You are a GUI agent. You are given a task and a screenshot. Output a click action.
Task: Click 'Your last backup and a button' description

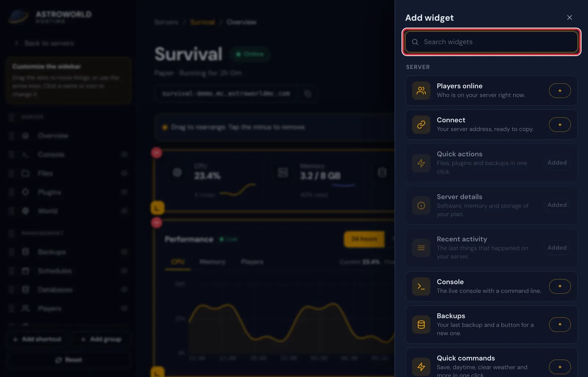tap(485, 329)
